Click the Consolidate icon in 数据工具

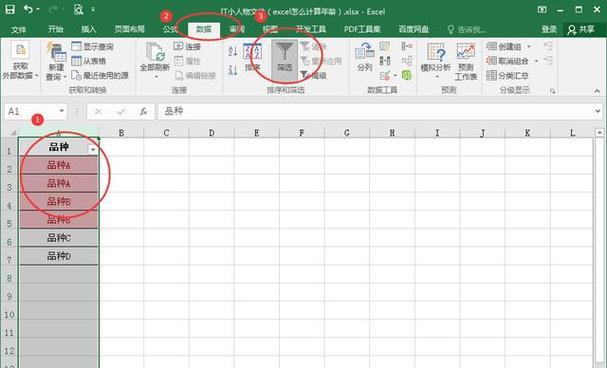pos(406,46)
